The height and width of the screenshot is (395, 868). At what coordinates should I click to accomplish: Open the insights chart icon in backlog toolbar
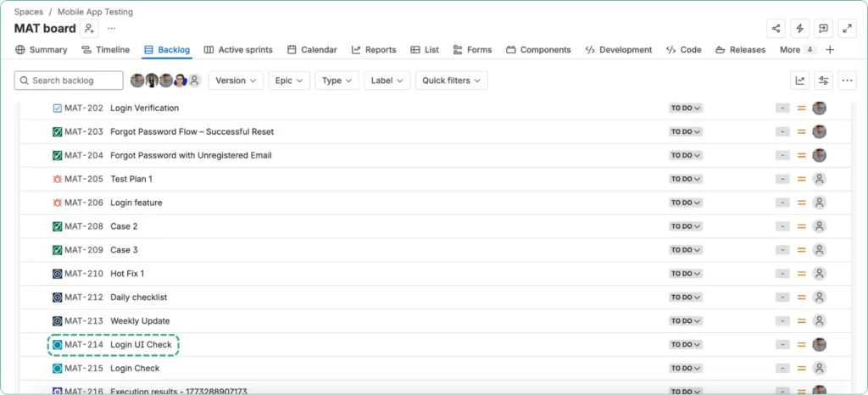(x=800, y=81)
